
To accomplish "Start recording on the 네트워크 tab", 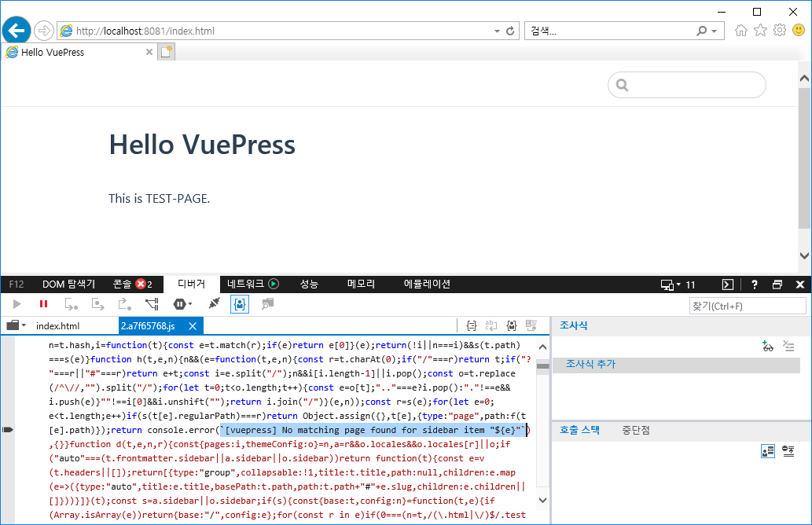I will (x=274, y=284).
